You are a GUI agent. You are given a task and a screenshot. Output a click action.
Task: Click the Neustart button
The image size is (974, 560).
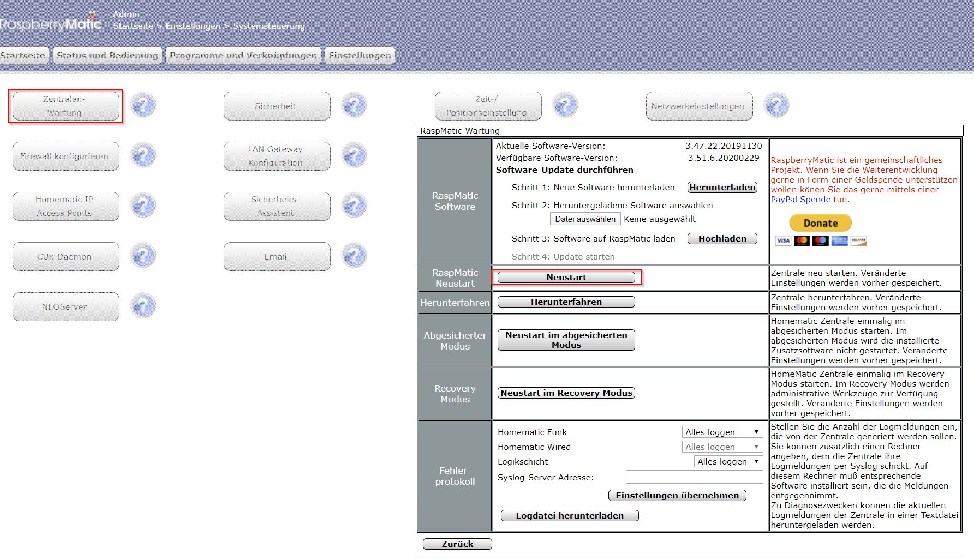click(566, 277)
